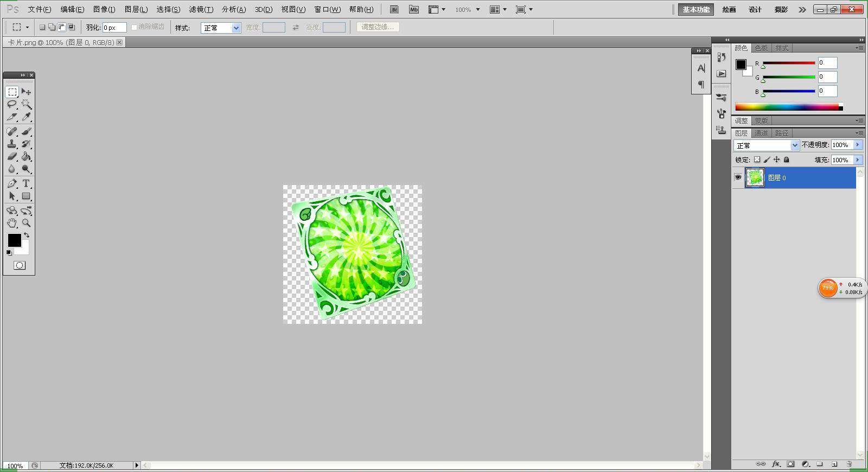Screen dimensions: 868x472
Task: Create a new layer from Layers panel
Action: [834, 464]
